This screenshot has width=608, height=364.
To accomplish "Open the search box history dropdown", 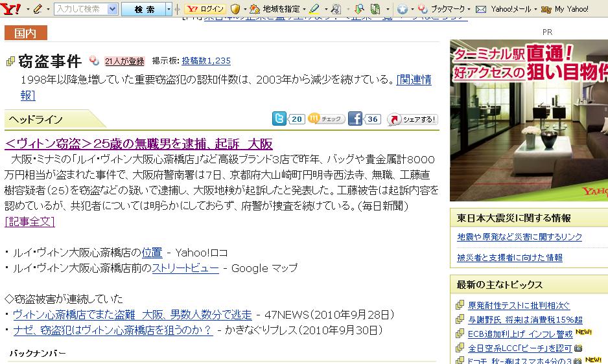I will click(x=112, y=8).
